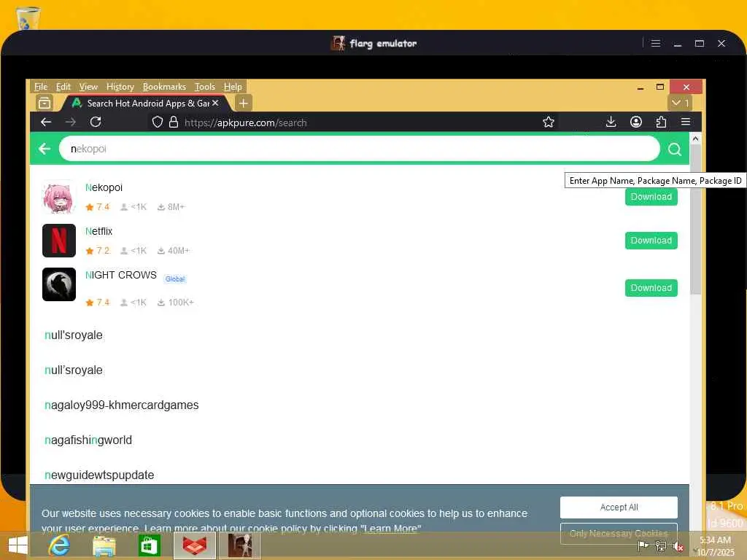Click the Global tag on NIGHT CROWS

point(175,279)
